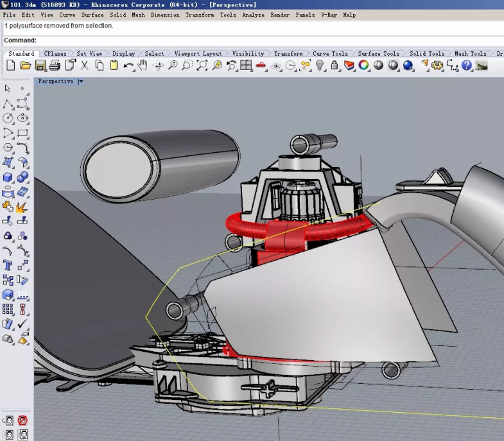Viewport: 504px width, 441px height.
Task: Open the Render menu
Action: point(279,15)
